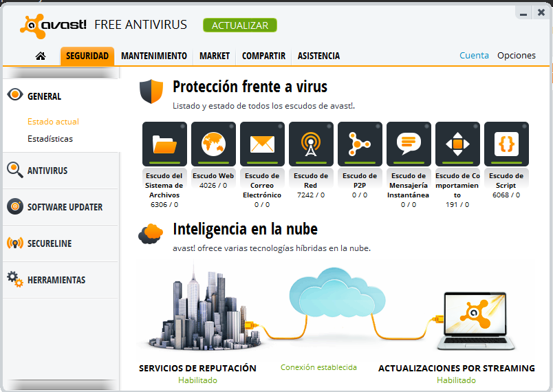
Task: Open the Escudo de Red antenna icon
Action: click(x=311, y=144)
